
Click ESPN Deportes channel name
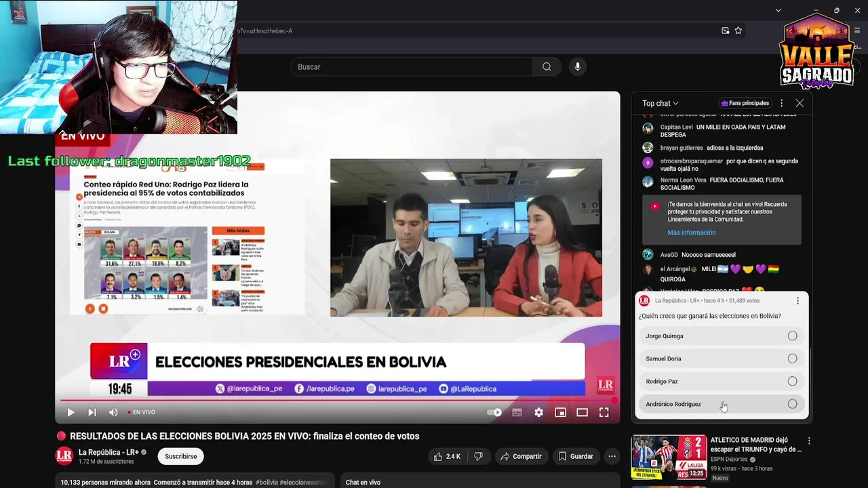click(729, 459)
